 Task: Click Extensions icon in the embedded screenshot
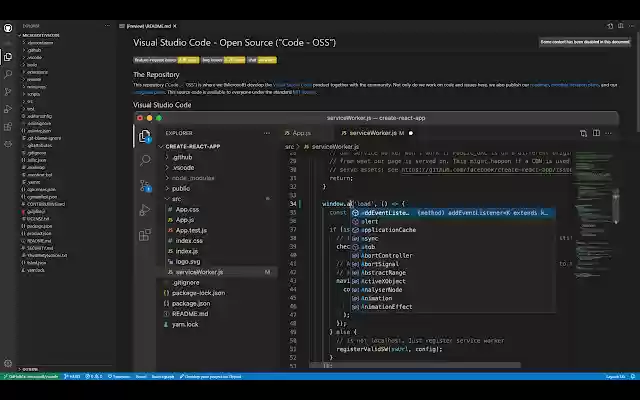(145, 235)
